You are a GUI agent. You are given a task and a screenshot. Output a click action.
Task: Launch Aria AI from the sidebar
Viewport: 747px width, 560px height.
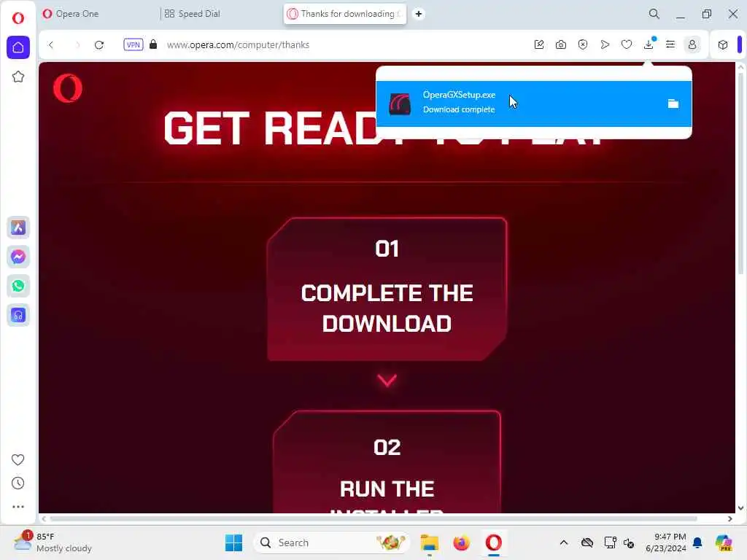[18, 227]
